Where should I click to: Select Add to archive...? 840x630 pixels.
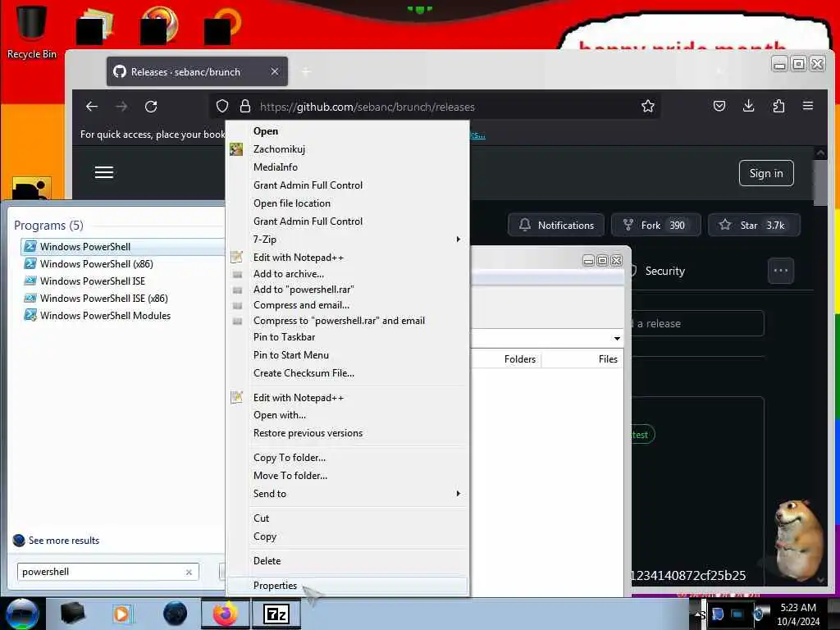point(347,274)
